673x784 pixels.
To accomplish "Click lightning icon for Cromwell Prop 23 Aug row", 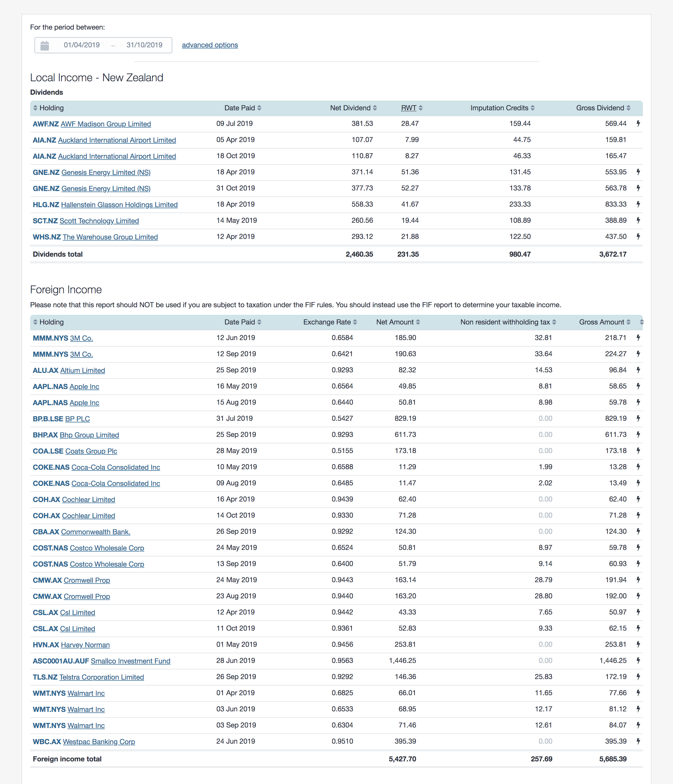I will 638,596.
